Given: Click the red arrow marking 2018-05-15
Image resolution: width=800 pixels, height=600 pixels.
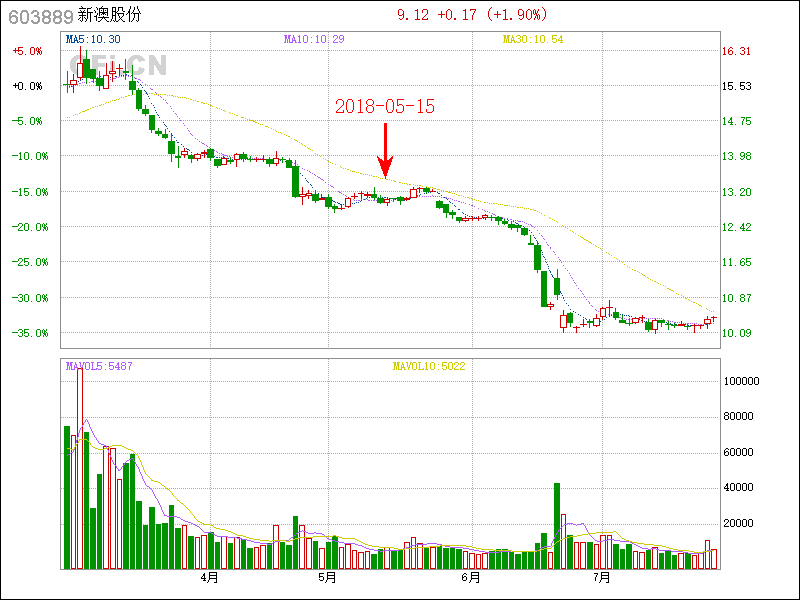Looking at the screenshot, I should click(x=386, y=150).
